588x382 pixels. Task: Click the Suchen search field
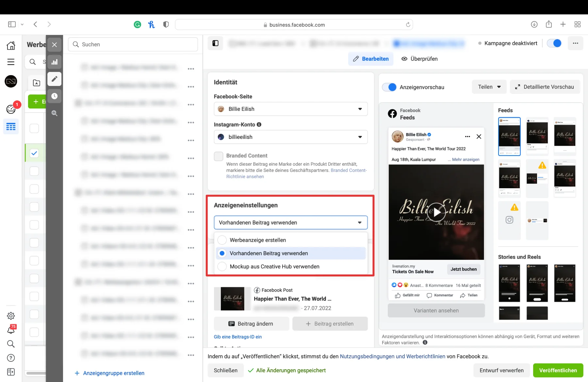tap(133, 44)
